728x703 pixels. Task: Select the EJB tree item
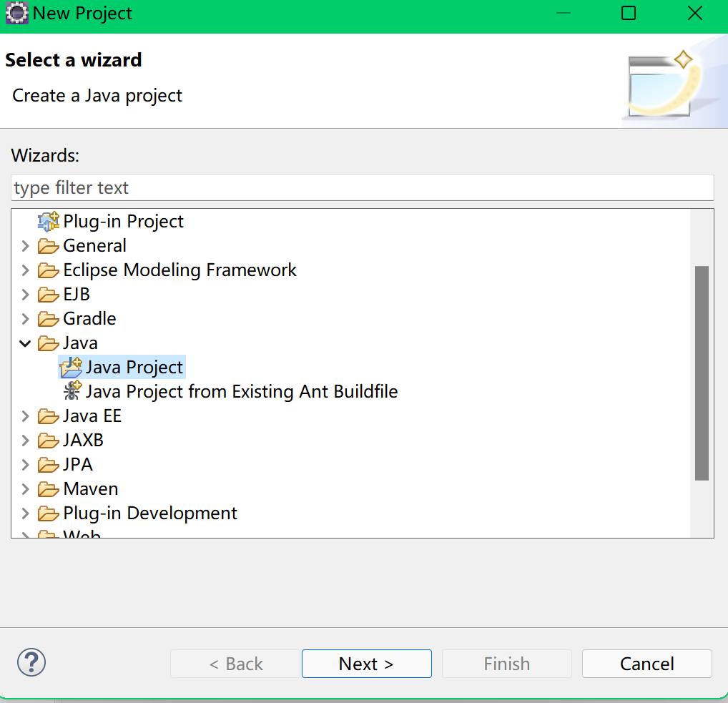[77, 295]
